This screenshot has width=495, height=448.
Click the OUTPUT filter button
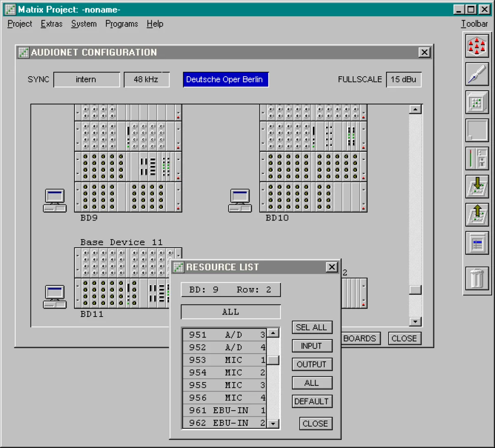click(312, 364)
